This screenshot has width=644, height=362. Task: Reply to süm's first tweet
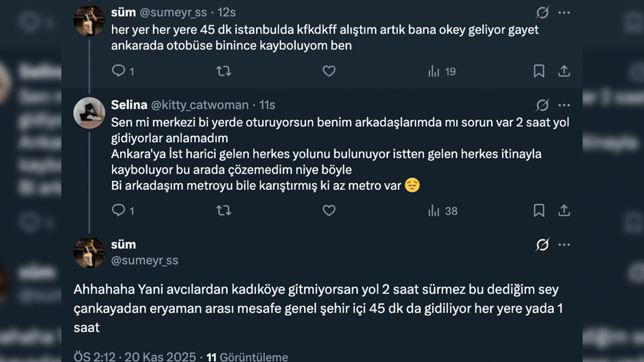pos(118,71)
